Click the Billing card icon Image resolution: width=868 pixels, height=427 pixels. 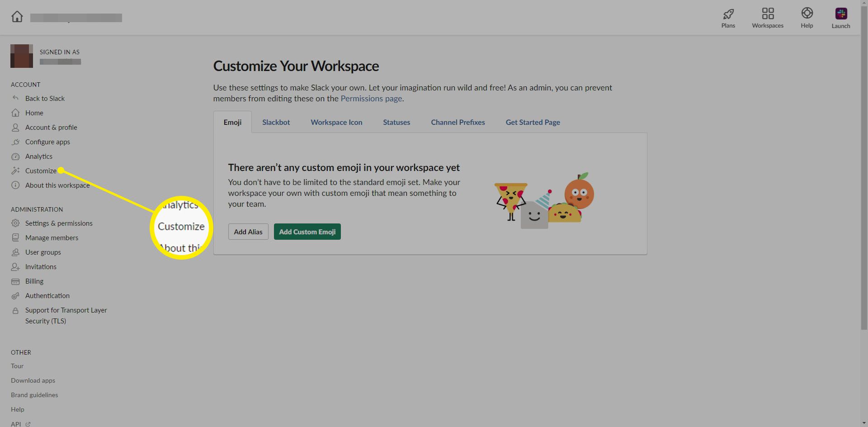click(15, 281)
